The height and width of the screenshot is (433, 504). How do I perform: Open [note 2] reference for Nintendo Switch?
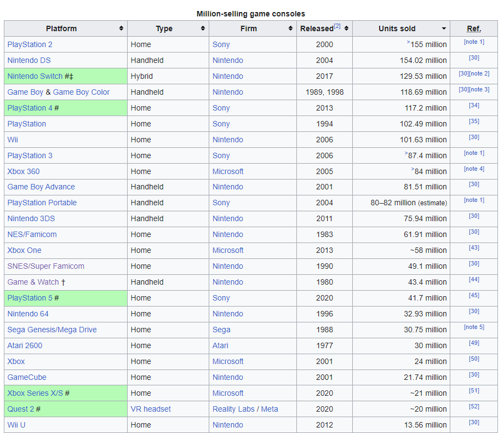(479, 73)
